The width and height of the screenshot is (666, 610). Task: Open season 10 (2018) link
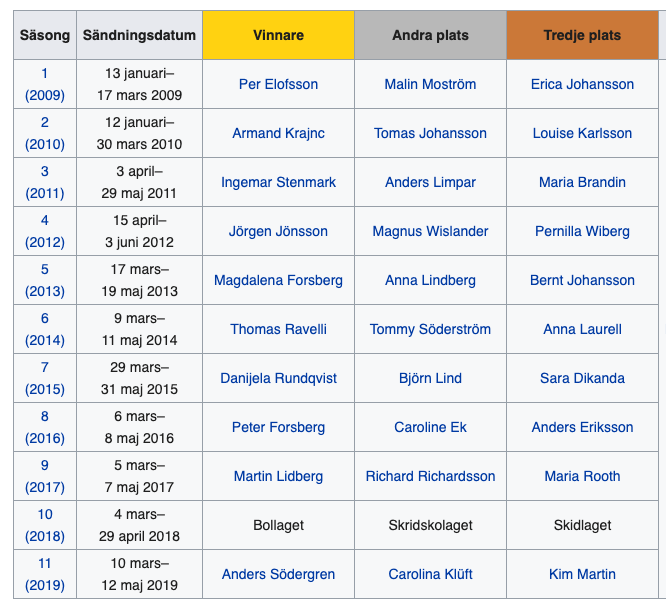pos(45,525)
